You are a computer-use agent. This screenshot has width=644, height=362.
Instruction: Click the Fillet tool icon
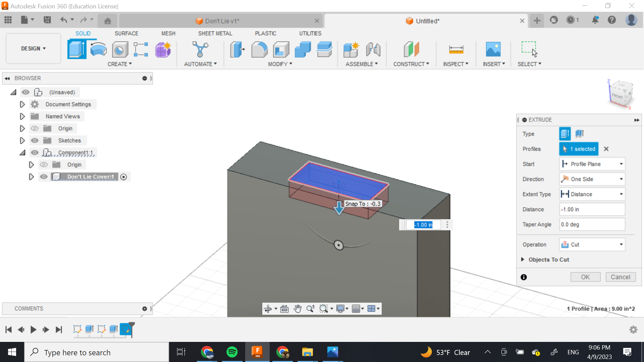coord(259,49)
